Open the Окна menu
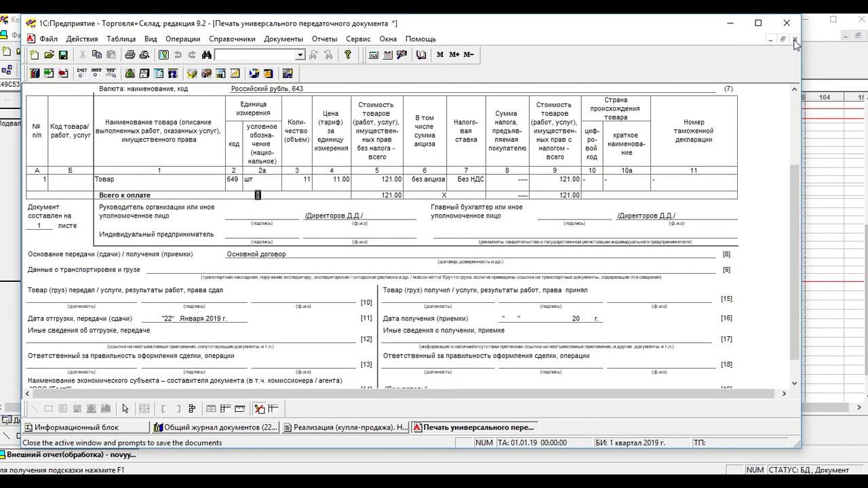Viewport: 868px width, 488px height. coord(388,39)
